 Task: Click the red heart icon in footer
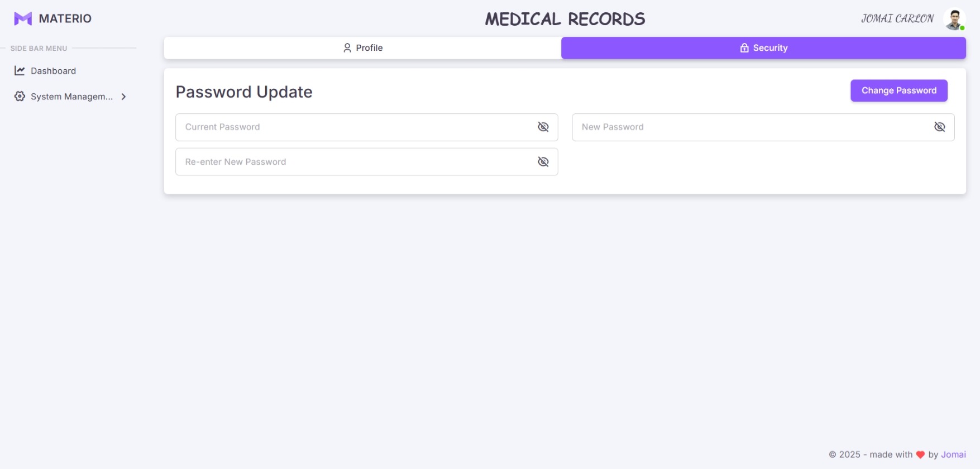(x=920, y=454)
